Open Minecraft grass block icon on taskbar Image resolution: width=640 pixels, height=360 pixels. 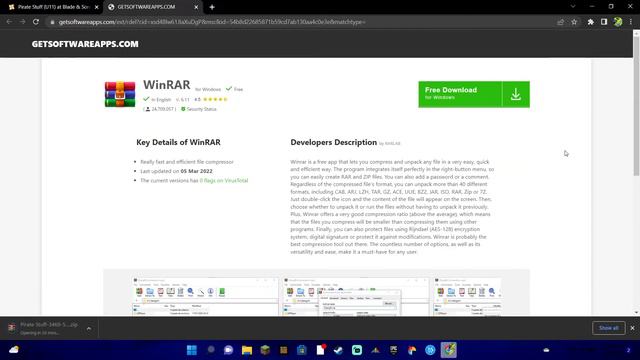[x=265, y=350]
